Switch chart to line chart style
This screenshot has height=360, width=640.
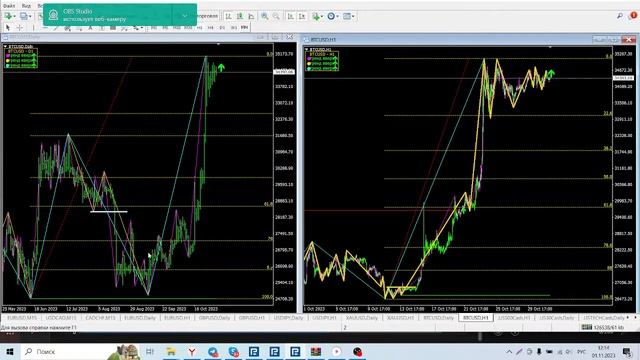click(251, 16)
